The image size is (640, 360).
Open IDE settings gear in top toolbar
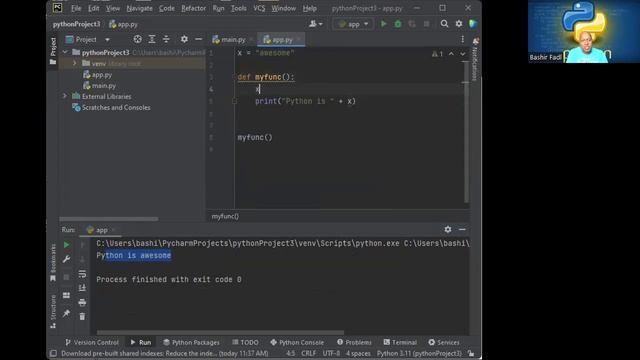459,24
